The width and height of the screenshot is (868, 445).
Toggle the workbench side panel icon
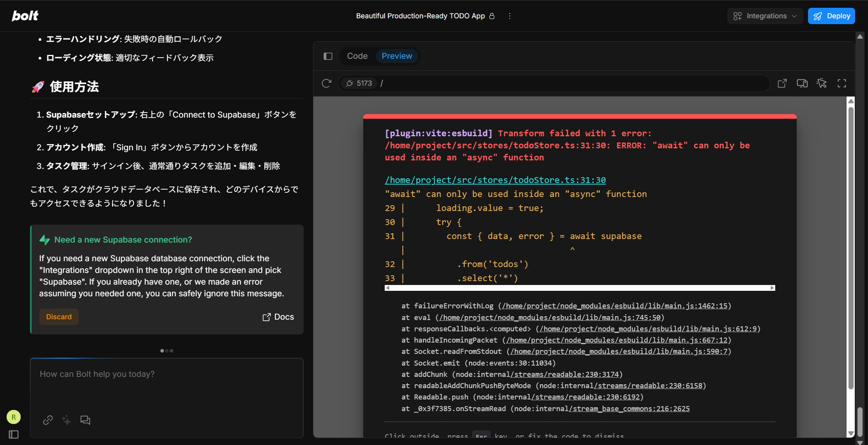tap(328, 56)
